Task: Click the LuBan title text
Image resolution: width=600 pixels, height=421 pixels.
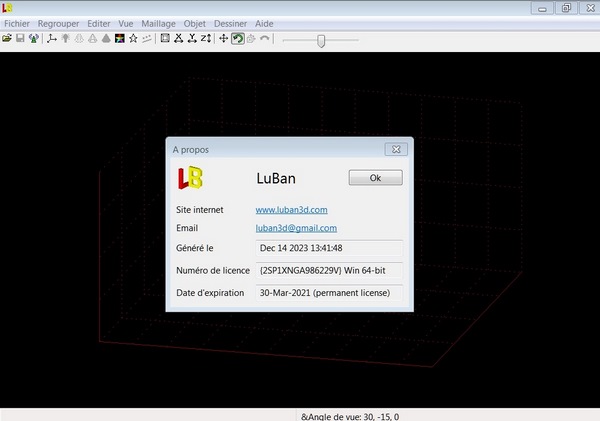Action: pos(276,178)
